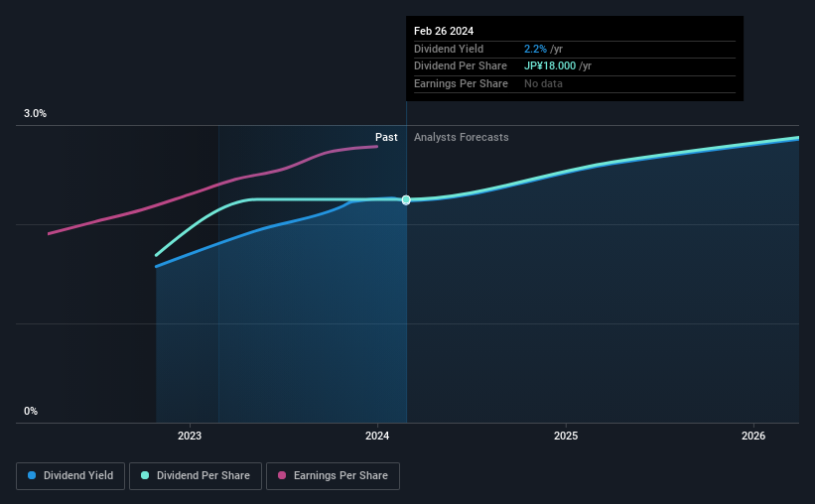Click the highlighted Feb 26 2024 data point
Image resolution: width=815 pixels, height=504 pixels.
pyautogui.click(x=406, y=200)
